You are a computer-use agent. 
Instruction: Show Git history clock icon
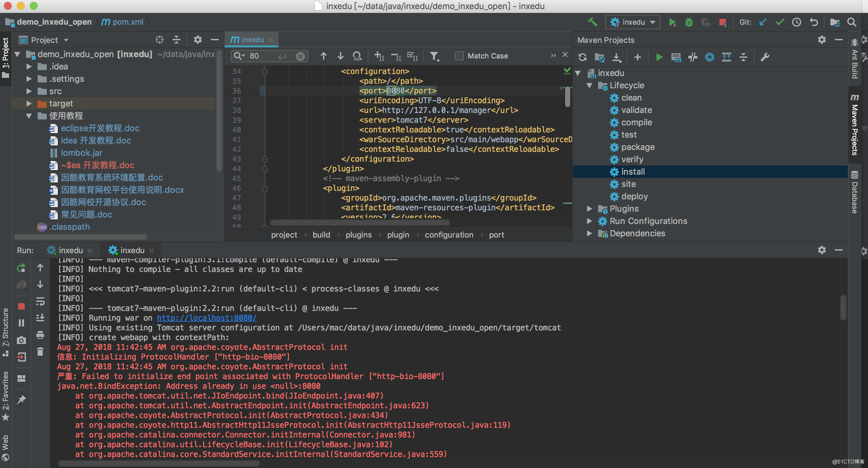point(796,22)
